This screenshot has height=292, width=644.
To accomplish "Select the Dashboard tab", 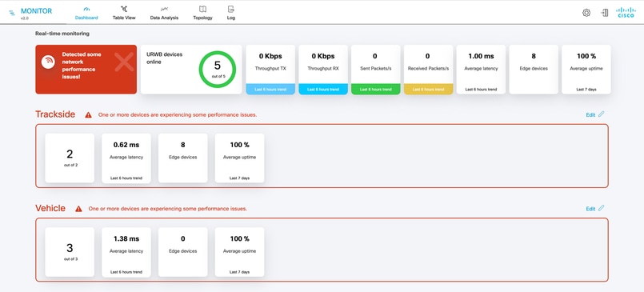I will (86, 13).
